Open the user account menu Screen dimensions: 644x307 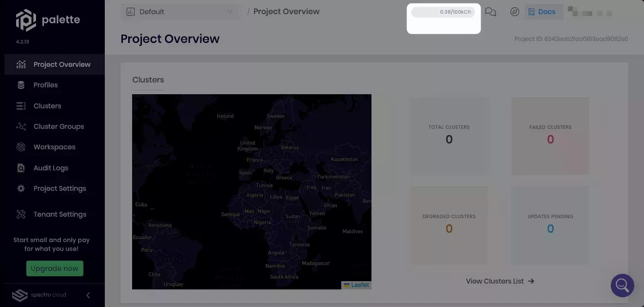[x=590, y=12]
